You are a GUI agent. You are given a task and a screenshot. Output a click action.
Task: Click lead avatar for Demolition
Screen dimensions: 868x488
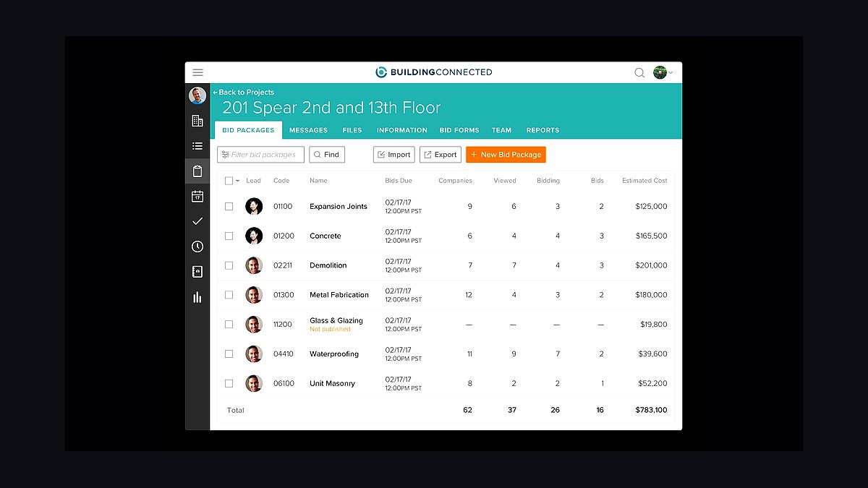pyautogui.click(x=254, y=265)
